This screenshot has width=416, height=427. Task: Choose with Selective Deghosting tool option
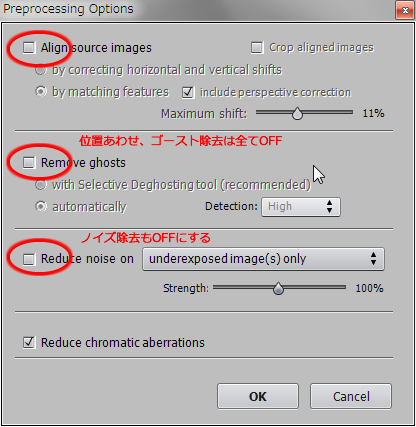point(41,185)
